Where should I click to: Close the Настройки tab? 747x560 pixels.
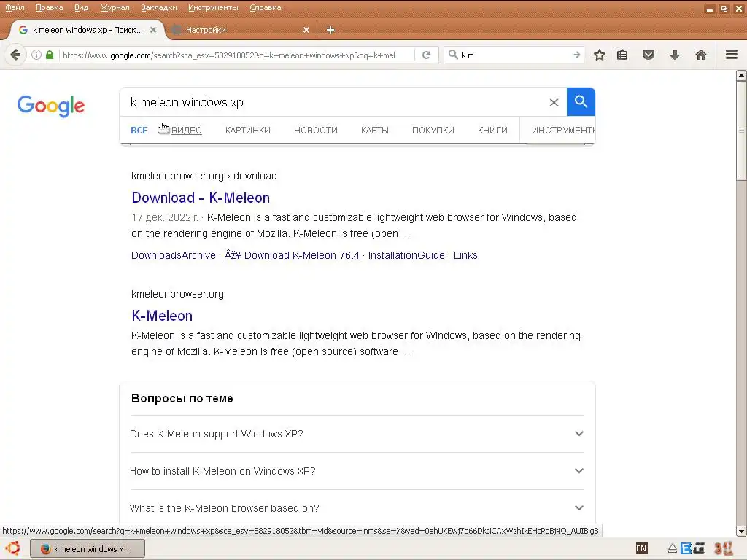(x=306, y=30)
